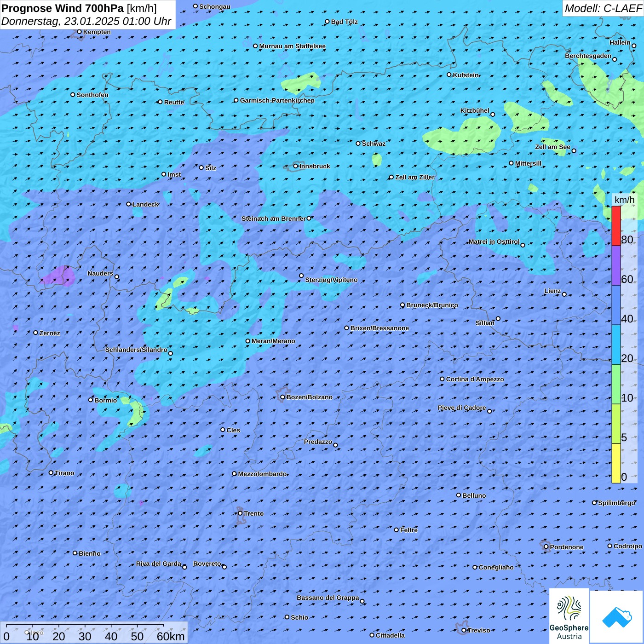Screen dimensions: 644x644
Task: Click the Schwaz location dot
Action: [358, 144]
